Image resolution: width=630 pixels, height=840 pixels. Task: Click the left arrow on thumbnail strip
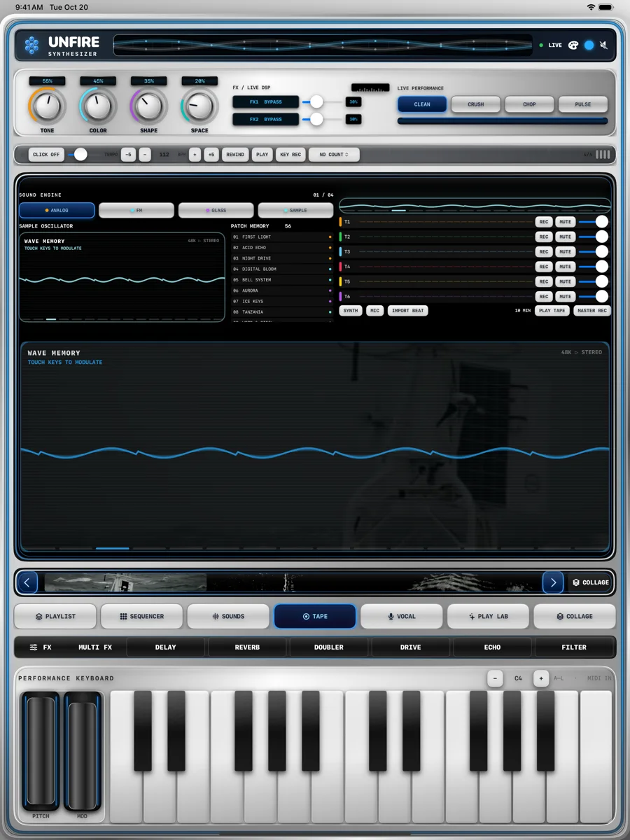click(x=27, y=582)
